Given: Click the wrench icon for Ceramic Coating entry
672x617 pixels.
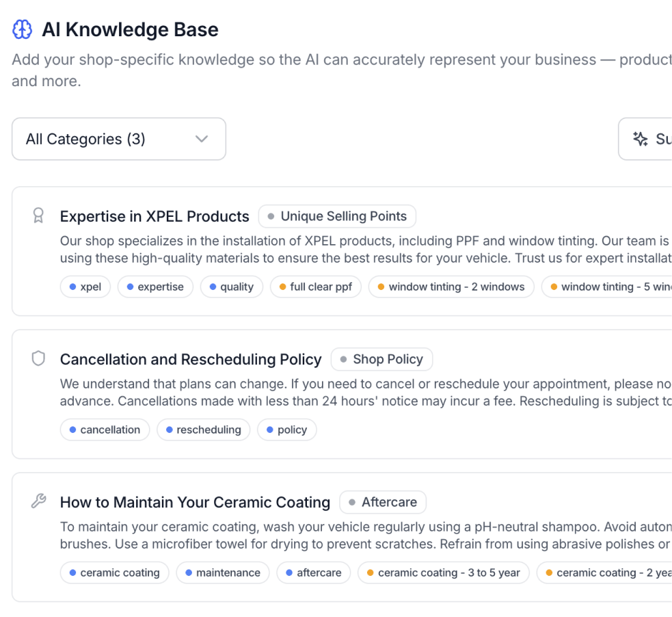Looking at the screenshot, I should point(38,501).
